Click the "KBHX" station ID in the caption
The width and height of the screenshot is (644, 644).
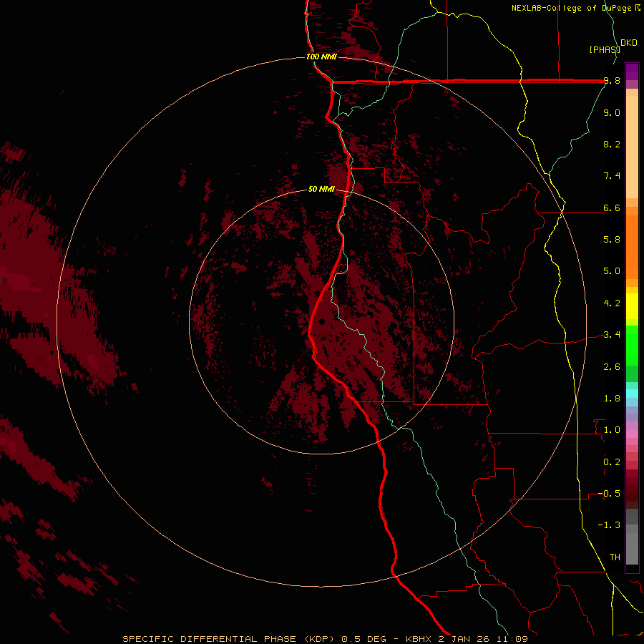[x=418, y=639]
